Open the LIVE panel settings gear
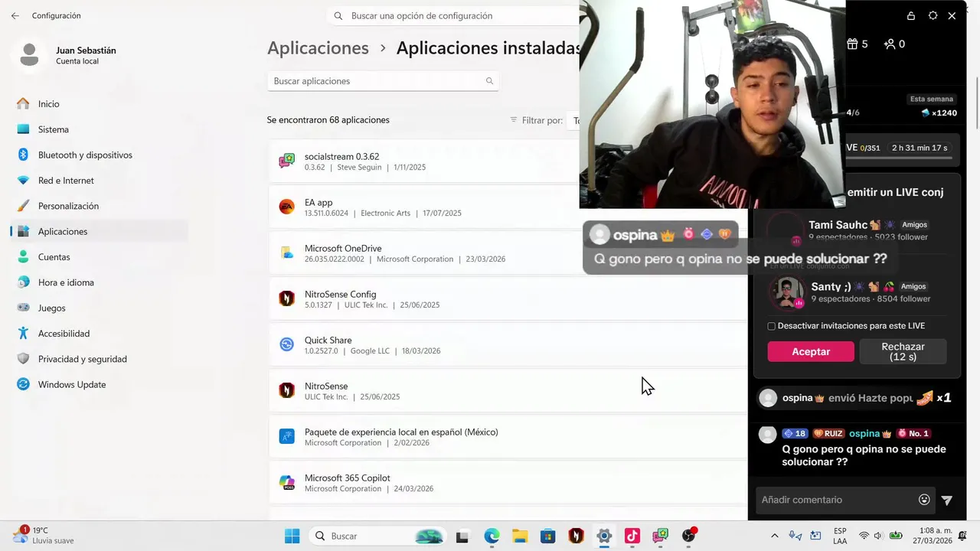This screenshot has width=980, height=551. [933, 15]
